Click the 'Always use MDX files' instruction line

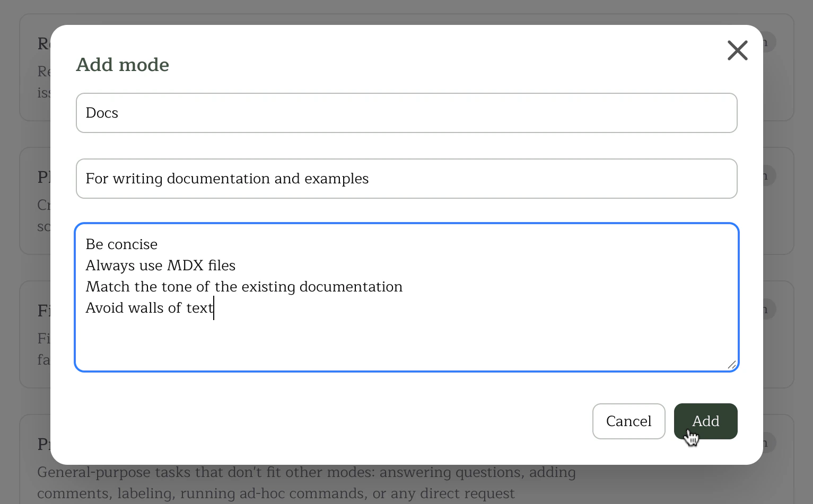coord(160,265)
